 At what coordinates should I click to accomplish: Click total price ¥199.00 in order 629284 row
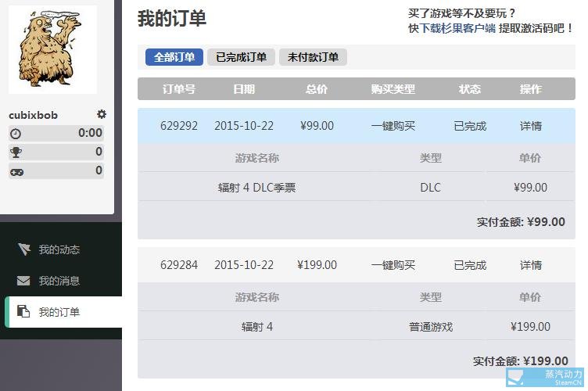click(317, 265)
